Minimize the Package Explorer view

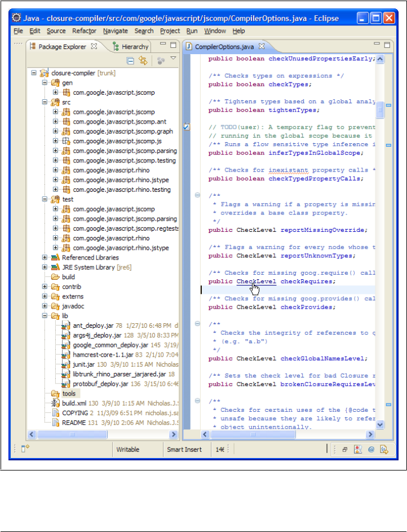coord(163,44)
